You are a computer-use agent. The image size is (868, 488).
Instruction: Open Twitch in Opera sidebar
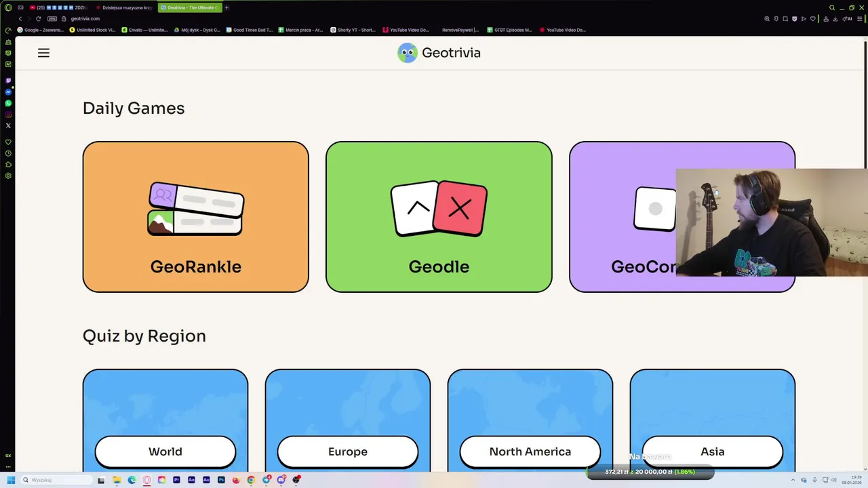(x=8, y=80)
